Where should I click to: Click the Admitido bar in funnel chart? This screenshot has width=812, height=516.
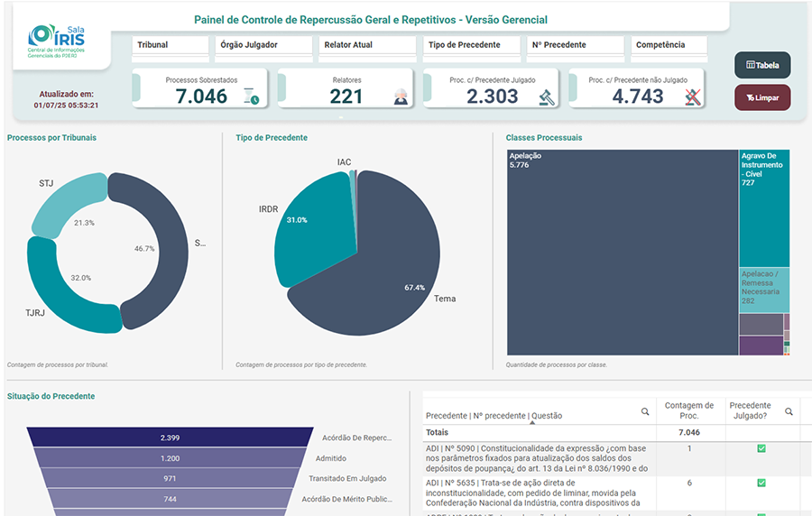(x=170, y=458)
